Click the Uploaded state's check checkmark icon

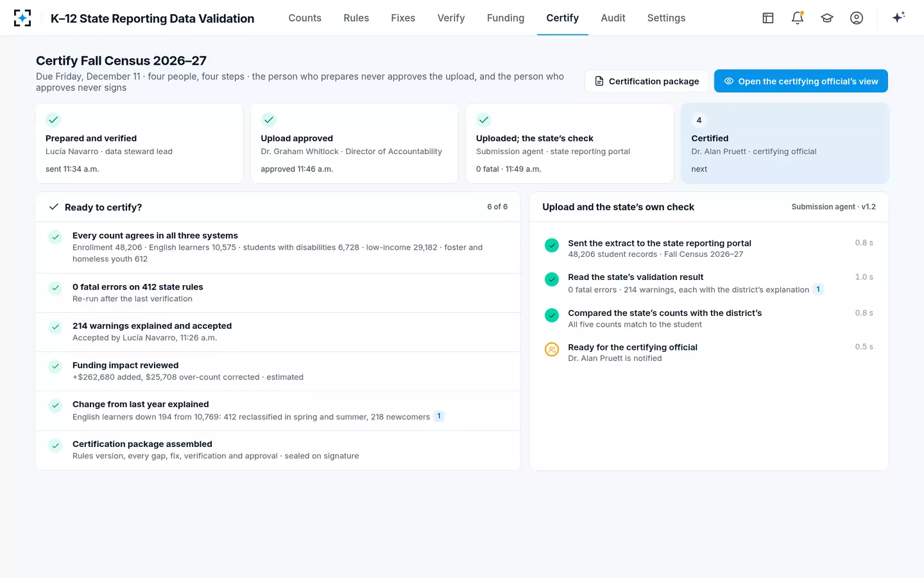coord(484,119)
